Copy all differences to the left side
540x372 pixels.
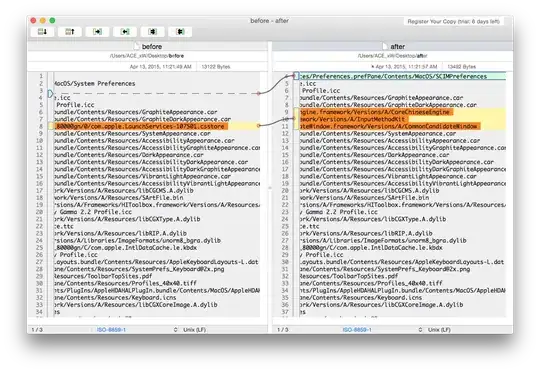tap(180, 32)
